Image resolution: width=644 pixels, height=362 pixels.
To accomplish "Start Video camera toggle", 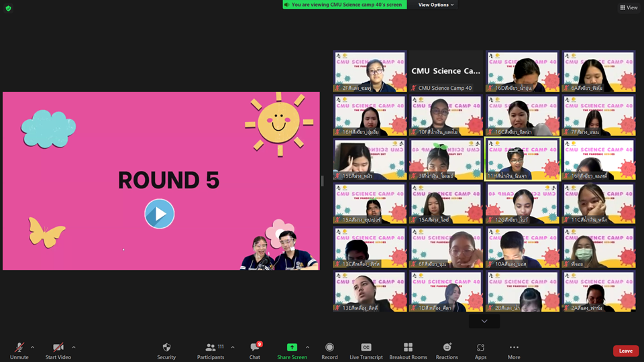I will [x=58, y=347].
